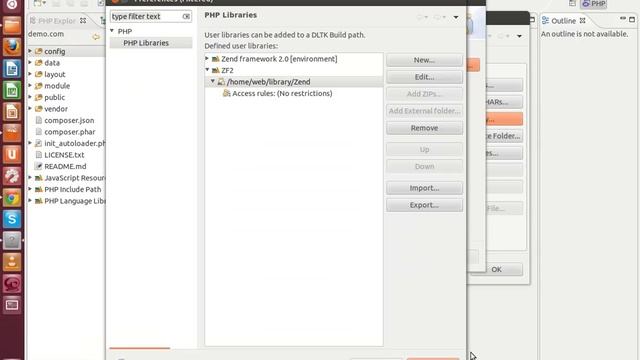Select the Outline tab
The width and height of the screenshot is (640, 360).
564,21
